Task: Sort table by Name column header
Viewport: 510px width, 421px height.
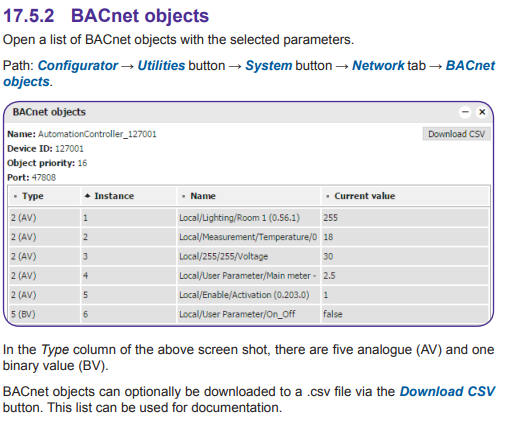Action: point(249,196)
